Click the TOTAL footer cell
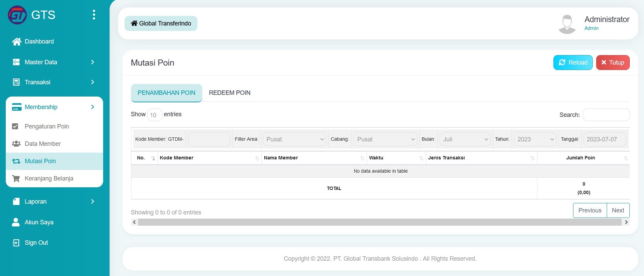Image resolution: width=644 pixels, height=276 pixels. click(x=334, y=188)
